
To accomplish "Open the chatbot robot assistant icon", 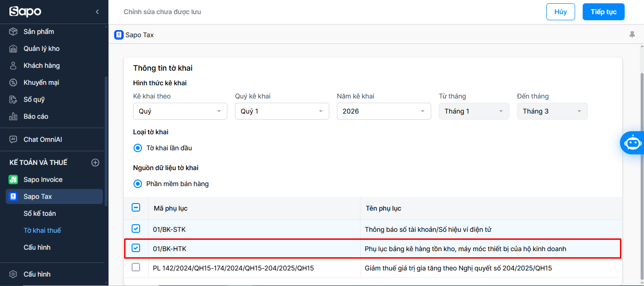I will point(632,143).
